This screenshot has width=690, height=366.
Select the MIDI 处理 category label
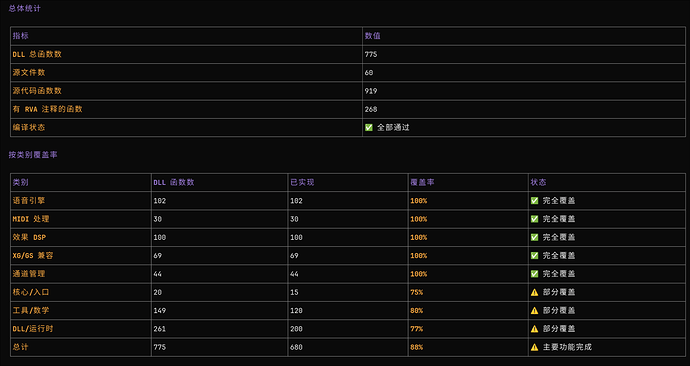[31, 219]
